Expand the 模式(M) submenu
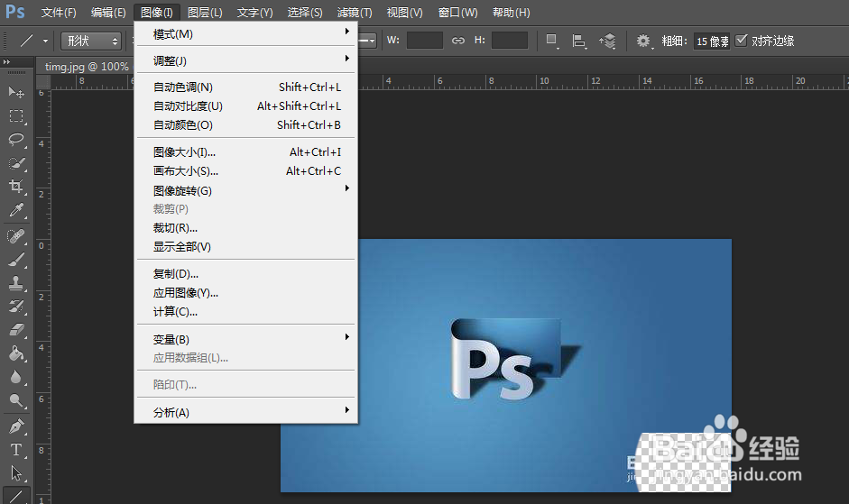 [x=245, y=34]
